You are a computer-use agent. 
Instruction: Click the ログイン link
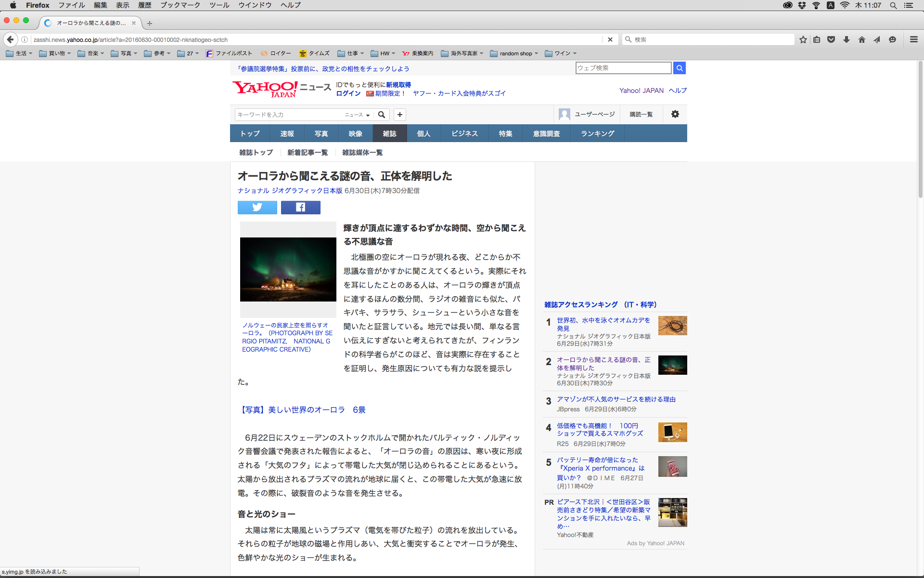(x=348, y=93)
